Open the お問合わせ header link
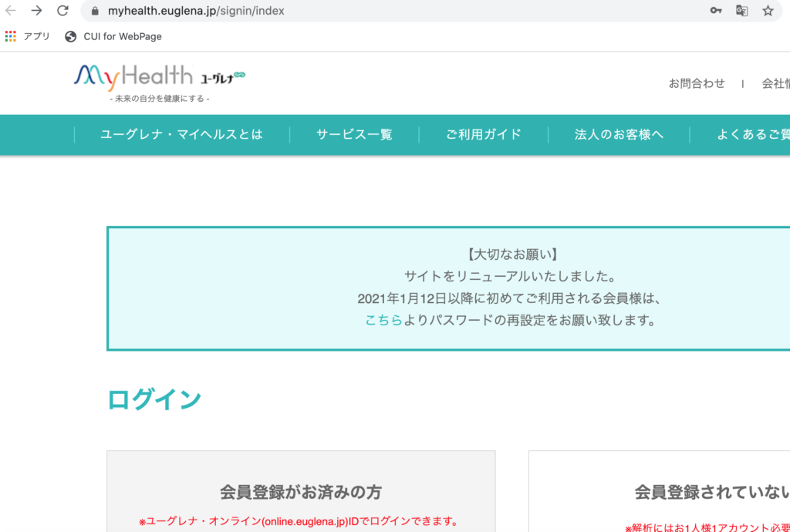Viewport: 790px width, 532px height. tap(697, 83)
